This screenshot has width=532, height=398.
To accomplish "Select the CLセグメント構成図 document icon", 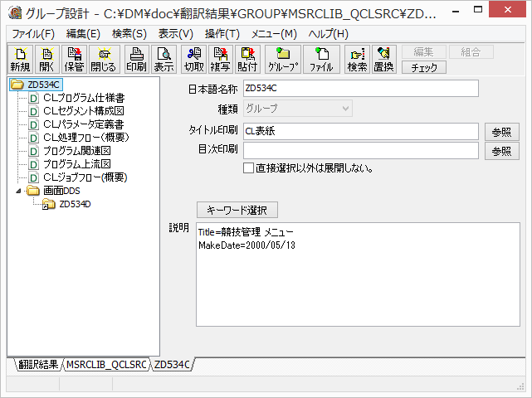I will [x=33, y=111].
